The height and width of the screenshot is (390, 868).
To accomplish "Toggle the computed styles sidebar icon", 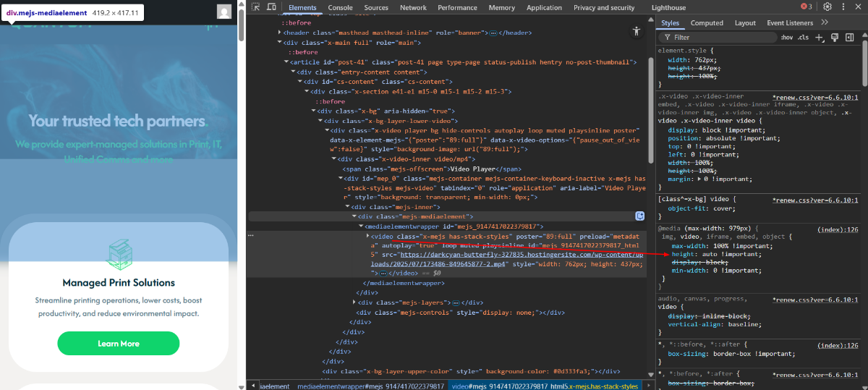I will [848, 37].
